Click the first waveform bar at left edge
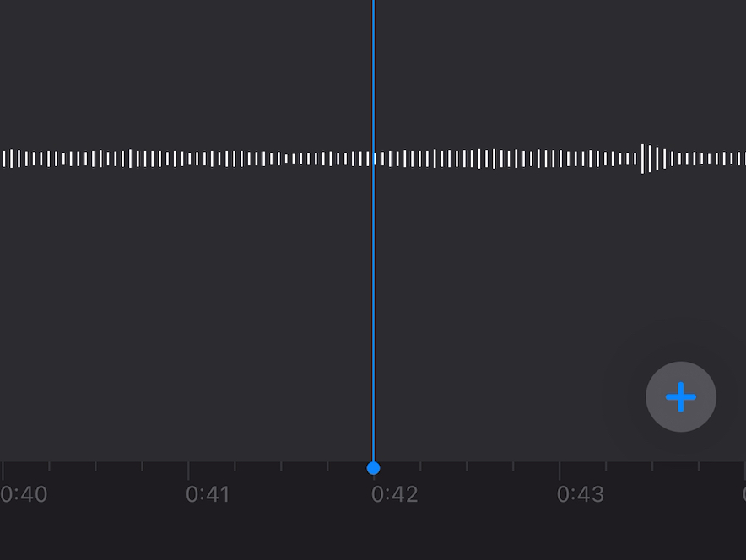 4,159
